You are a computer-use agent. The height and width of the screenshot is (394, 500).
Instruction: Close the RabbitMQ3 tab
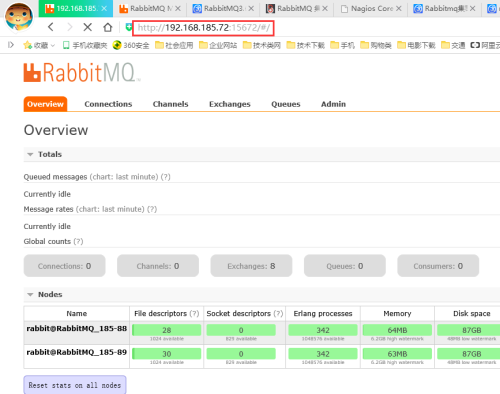click(251, 8)
